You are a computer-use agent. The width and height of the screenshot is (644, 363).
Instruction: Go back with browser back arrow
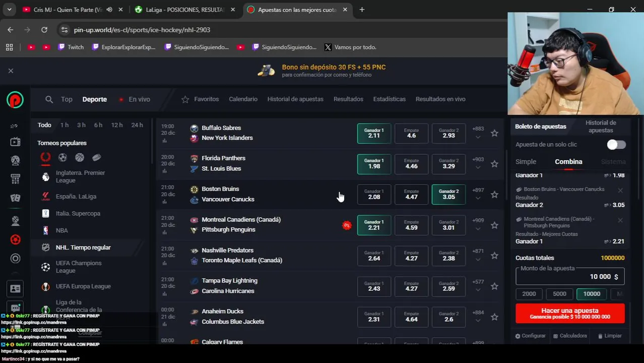(11, 30)
